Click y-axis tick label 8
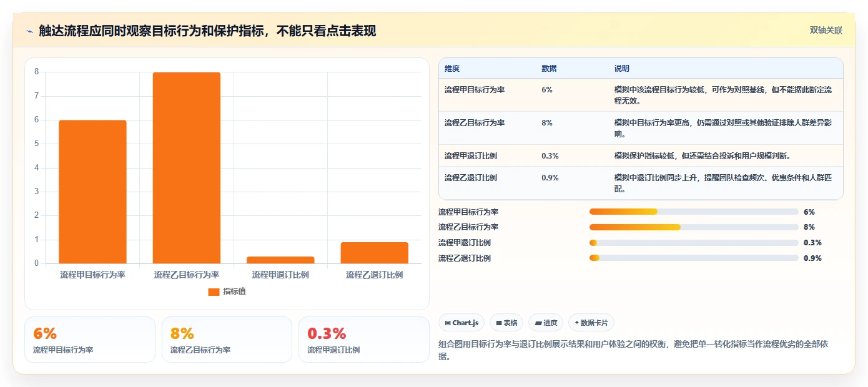 [x=37, y=72]
